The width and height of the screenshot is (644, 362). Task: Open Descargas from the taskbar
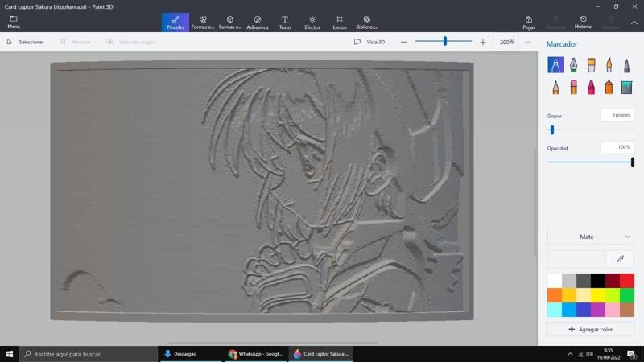click(x=190, y=354)
